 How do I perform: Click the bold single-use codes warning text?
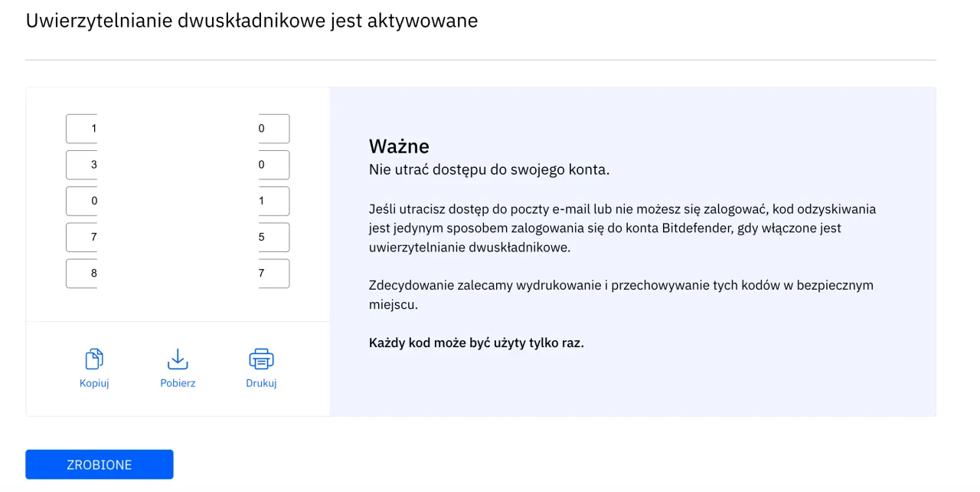(475, 343)
